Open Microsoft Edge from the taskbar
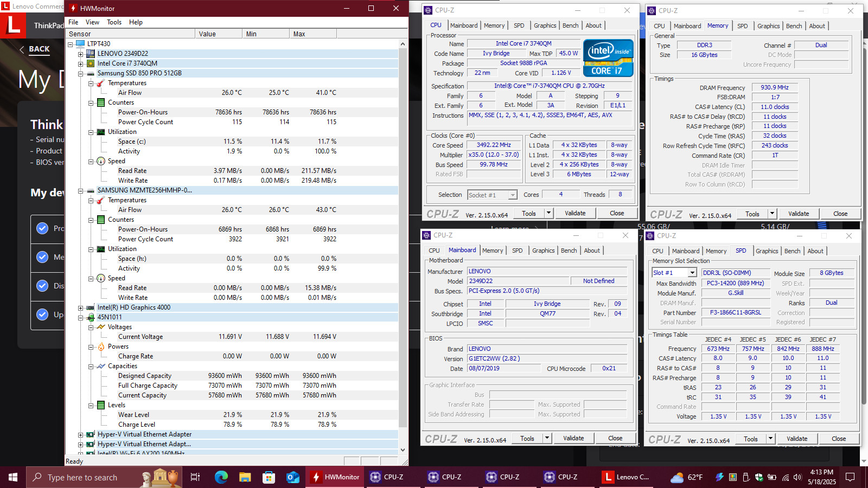Screen dimensions: 868x488 click(x=221, y=477)
